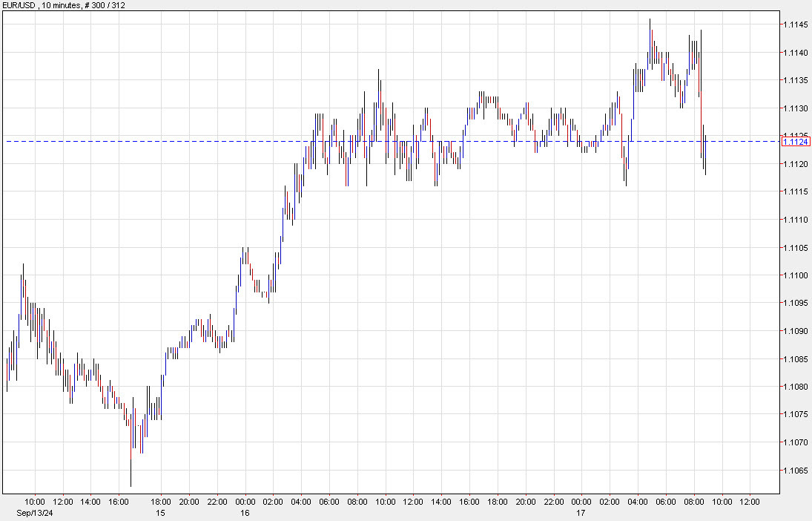Select the date label 17 on time axis

tap(581, 513)
